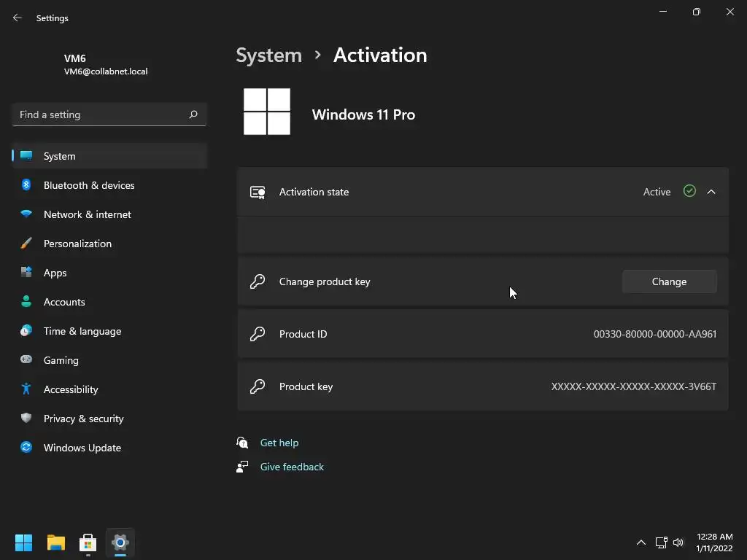Click the back arrow in Settings
This screenshot has width=747, height=560.
point(18,18)
